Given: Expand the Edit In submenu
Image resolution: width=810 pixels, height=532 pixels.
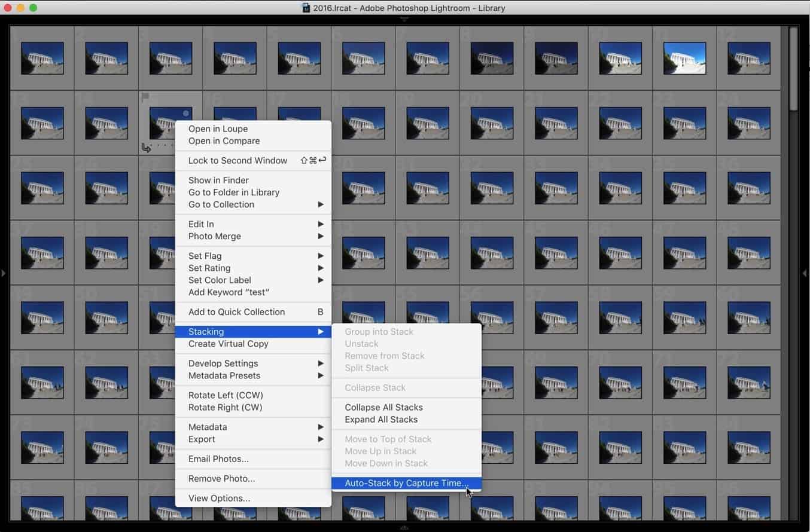Looking at the screenshot, I should [253, 224].
